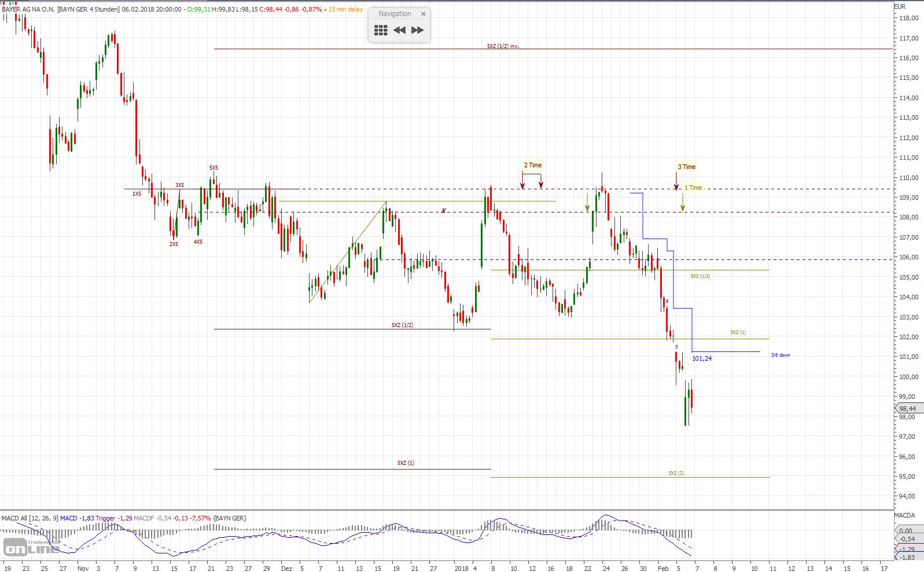
Task: Select the '2 Time' annotation label
Action: [x=532, y=166]
